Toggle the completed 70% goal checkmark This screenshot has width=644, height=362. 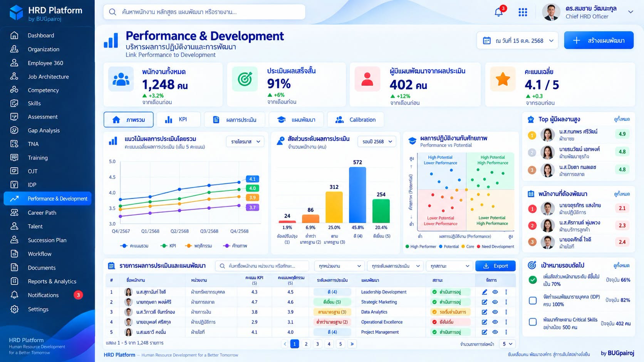click(533, 280)
